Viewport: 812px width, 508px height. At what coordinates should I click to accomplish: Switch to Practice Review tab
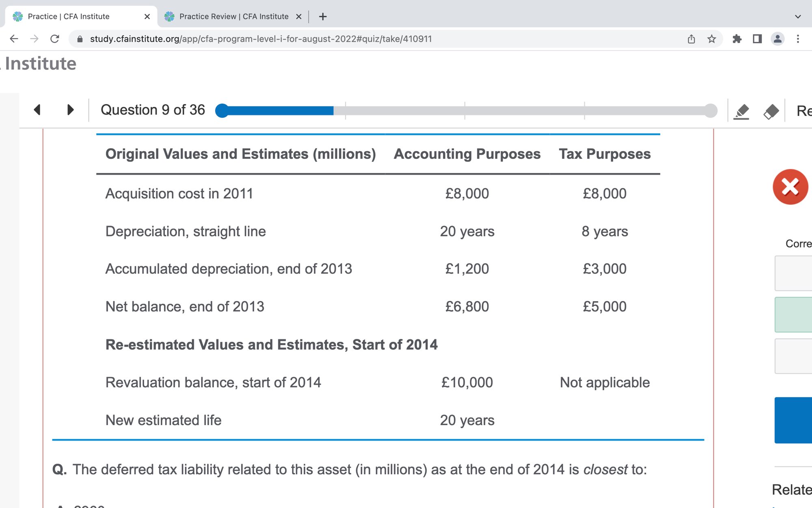233,17
